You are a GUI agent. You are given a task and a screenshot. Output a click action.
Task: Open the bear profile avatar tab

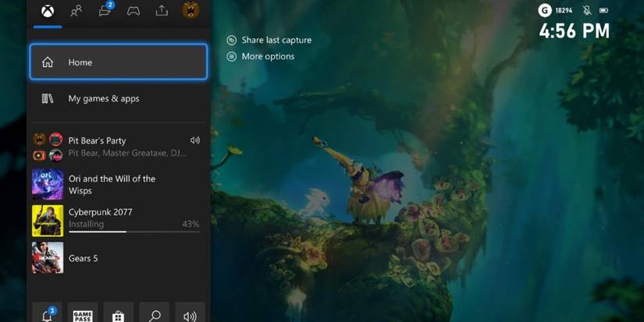(x=190, y=10)
